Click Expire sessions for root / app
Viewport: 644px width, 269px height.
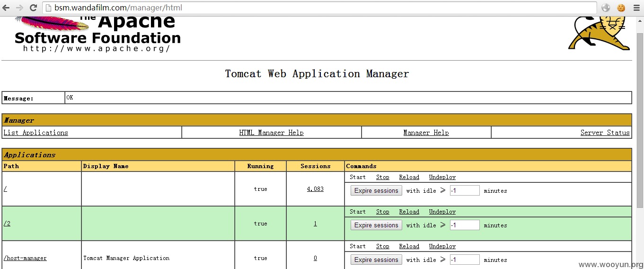click(376, 190)
